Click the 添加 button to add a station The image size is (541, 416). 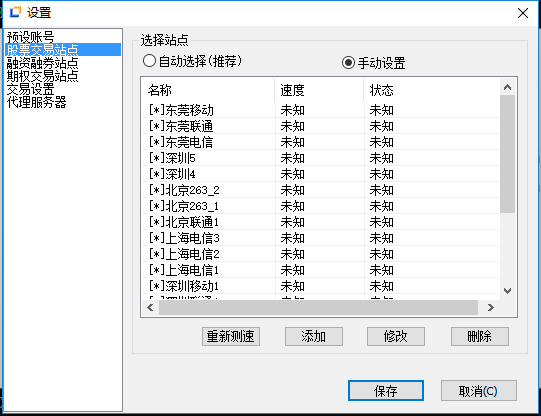pos(314,336)
